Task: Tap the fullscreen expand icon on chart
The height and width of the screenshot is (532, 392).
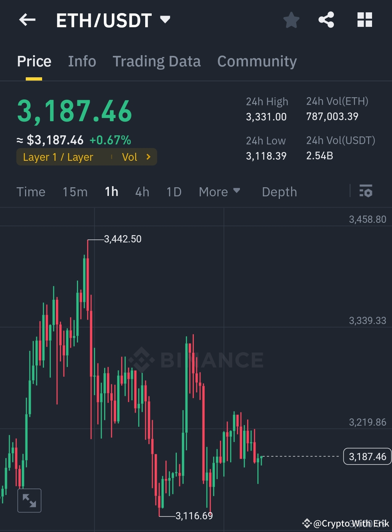Action: point(29,501)
